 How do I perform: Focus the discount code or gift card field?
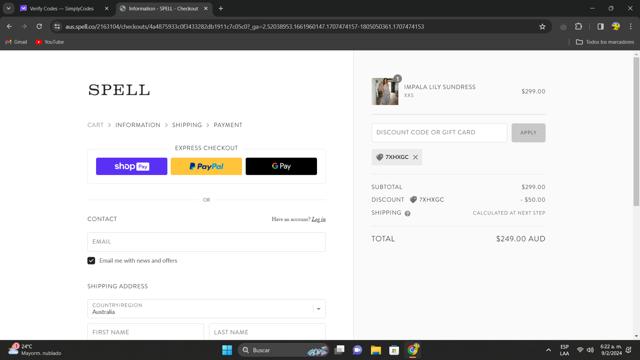tap(439, 133)
